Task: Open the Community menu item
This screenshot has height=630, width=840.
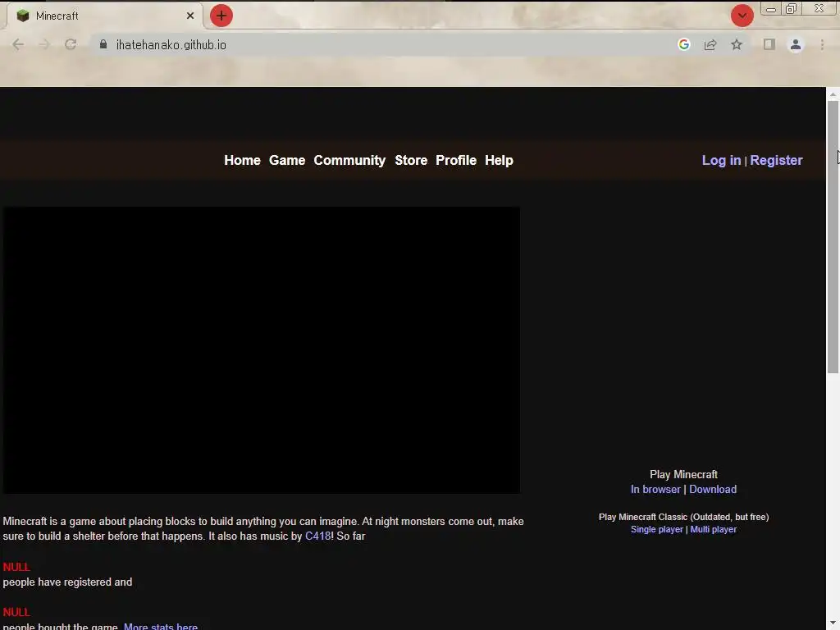Action: coord(349,160)
